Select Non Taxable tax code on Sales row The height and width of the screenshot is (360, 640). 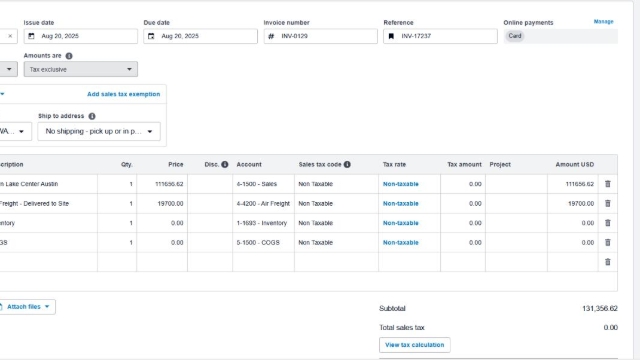[x=336, y=184]
